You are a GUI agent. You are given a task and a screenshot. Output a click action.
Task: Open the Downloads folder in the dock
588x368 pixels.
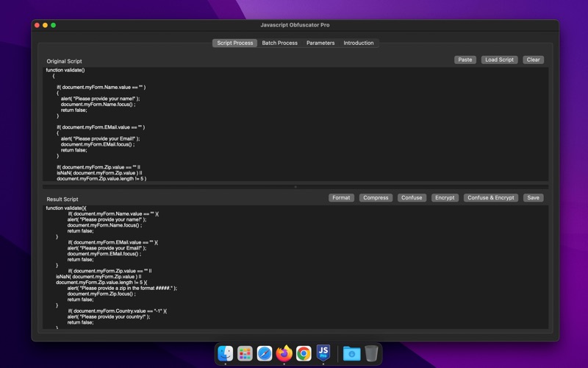(351, 354)
